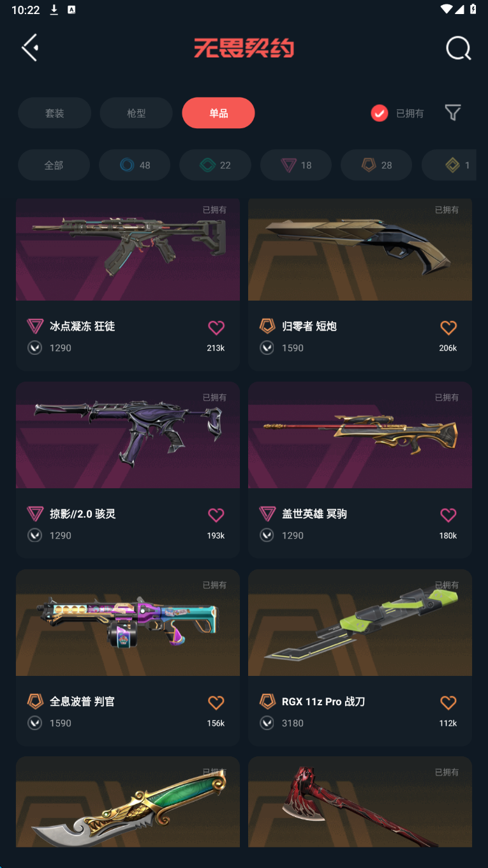Like 掠影//2.0 骇灵 via heart icon
The image size is (488, 868).
216,515
